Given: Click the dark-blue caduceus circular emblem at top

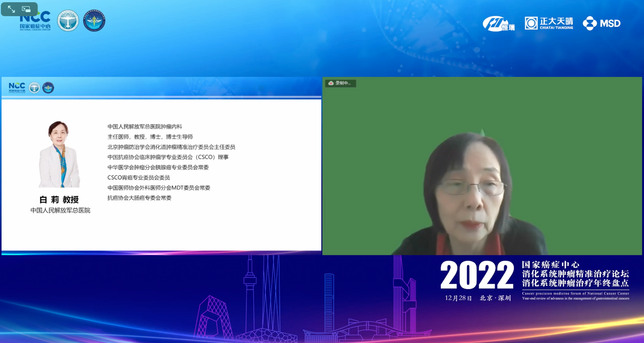Looking at the screenshot, I should 94,21.
